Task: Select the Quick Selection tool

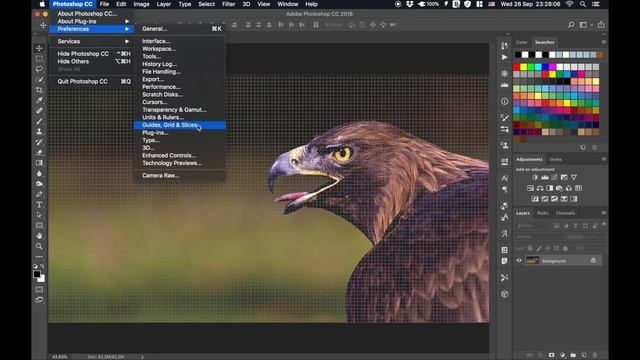Action: (39, 79)
